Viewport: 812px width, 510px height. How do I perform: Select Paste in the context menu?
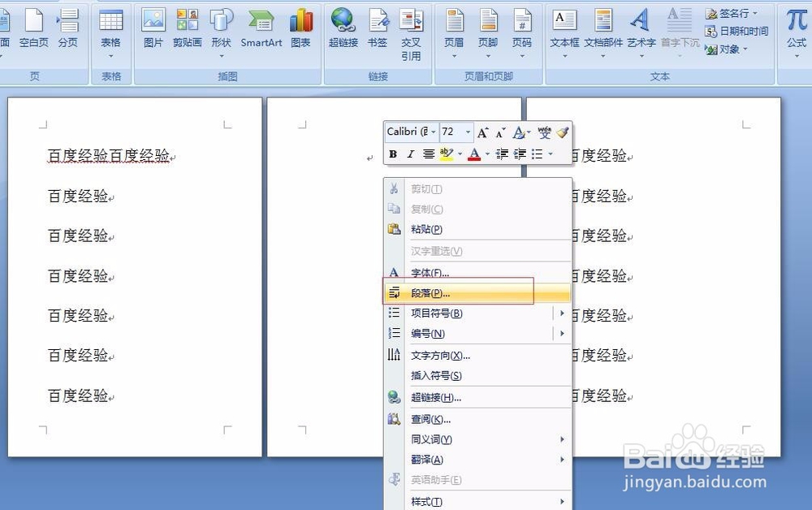(x=425, y=228)
